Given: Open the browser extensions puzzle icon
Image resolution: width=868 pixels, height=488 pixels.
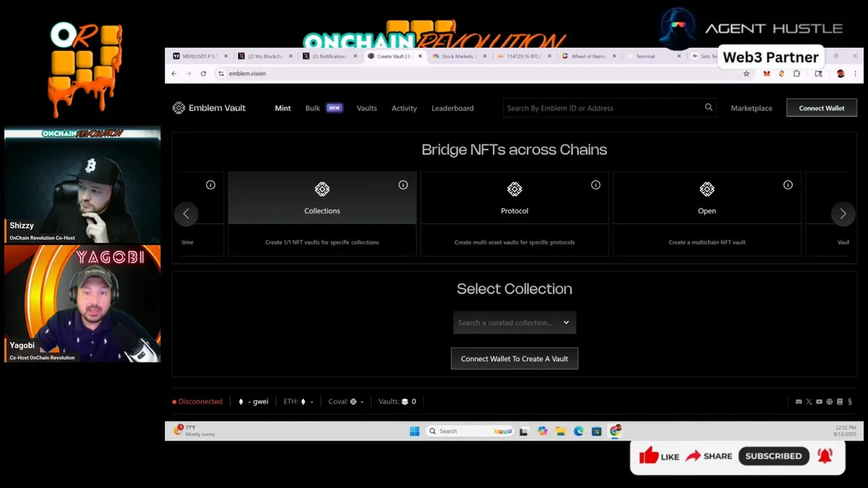Looking at the screenshot, I should tap(797, 73).
